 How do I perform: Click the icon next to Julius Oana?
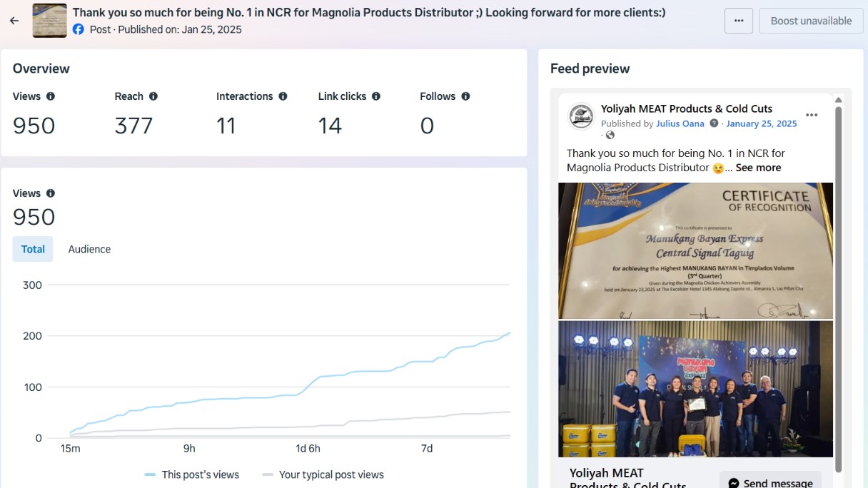714,123
